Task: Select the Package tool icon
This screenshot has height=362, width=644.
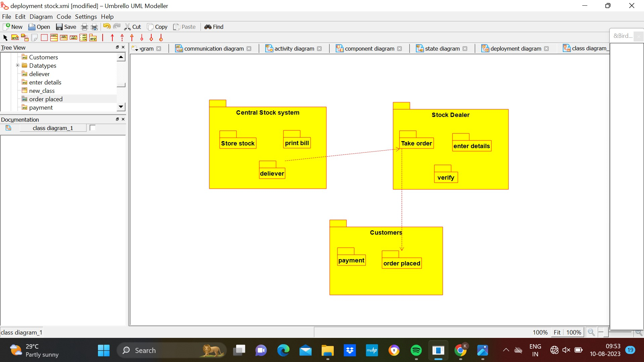Action: point(93,38)
